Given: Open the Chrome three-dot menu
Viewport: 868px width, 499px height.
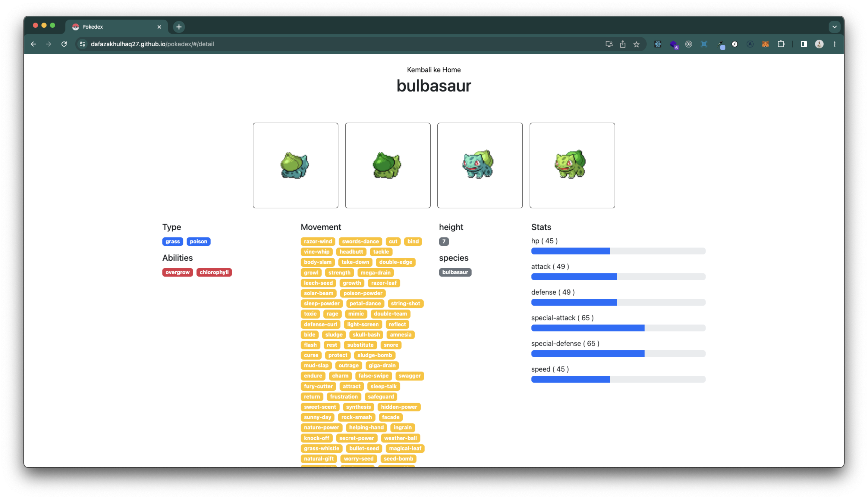Looking at the screenshot, I should 834,44.
